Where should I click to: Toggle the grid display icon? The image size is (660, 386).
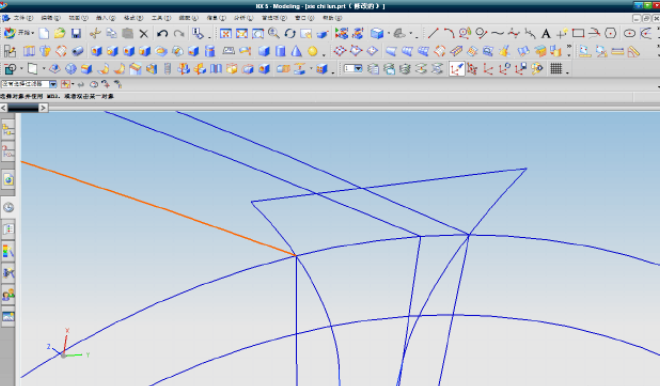point(556,69)
